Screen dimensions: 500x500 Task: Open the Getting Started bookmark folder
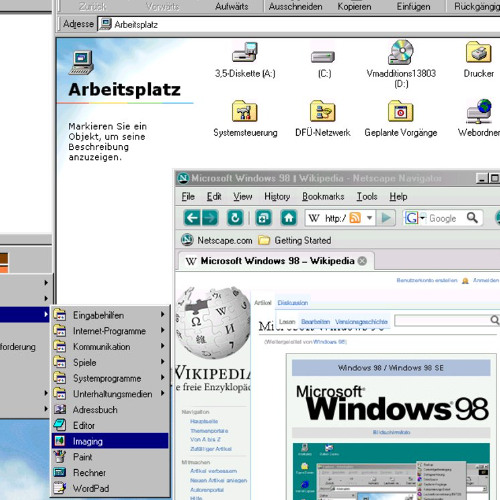pos(295,240)
